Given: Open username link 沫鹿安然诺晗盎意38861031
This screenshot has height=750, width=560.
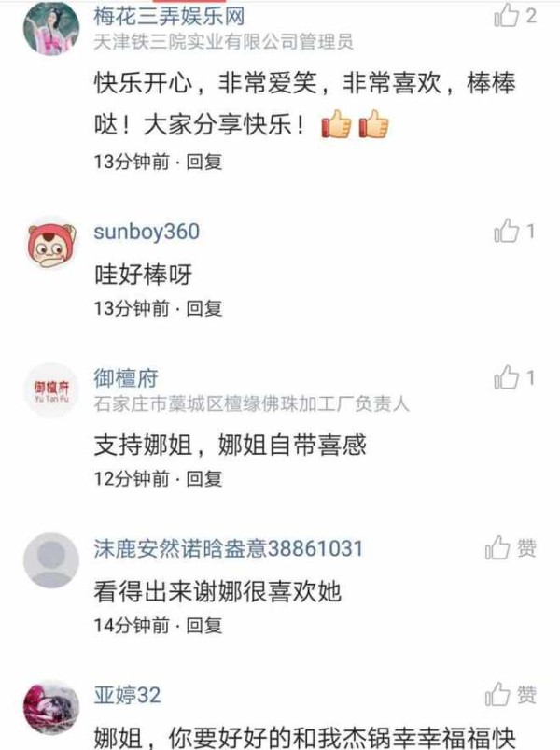Looking at the screenshot, I should (229, 548).
